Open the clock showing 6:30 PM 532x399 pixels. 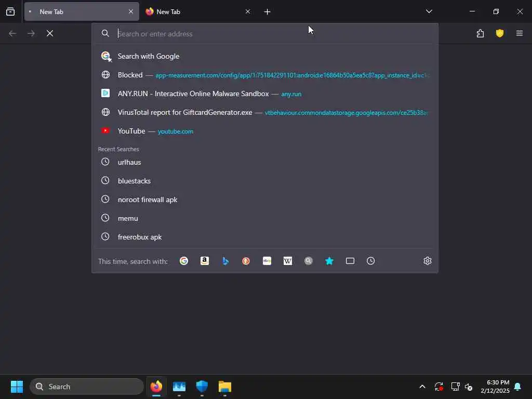click(x=495, y=387)
